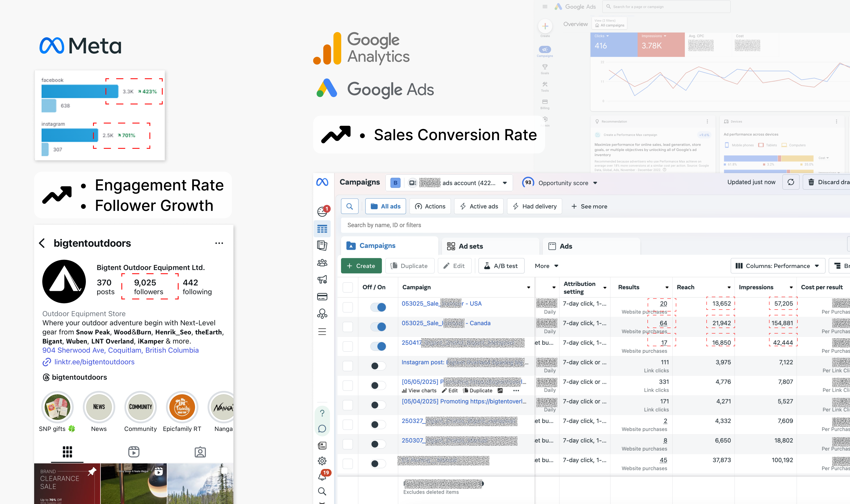Open the Events Manager icon in sidebar
Image resolution: width=850 pixels, height=504 pixels.
coord(322,314)
